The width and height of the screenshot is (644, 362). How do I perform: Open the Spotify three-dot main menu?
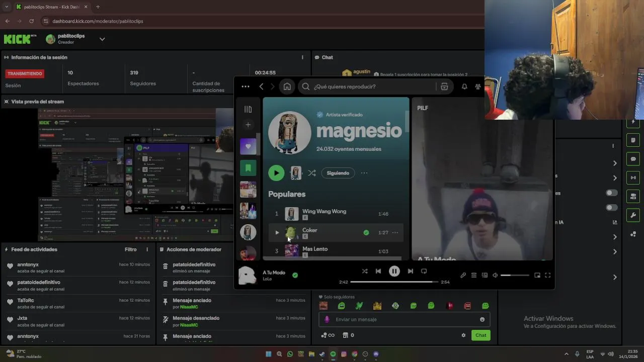coord(245,86)
